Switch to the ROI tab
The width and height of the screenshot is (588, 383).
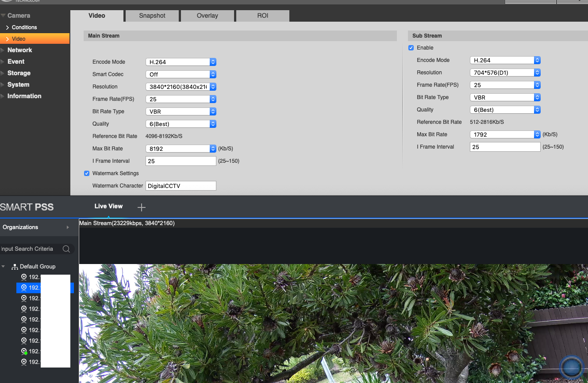[x=263, y=15]
